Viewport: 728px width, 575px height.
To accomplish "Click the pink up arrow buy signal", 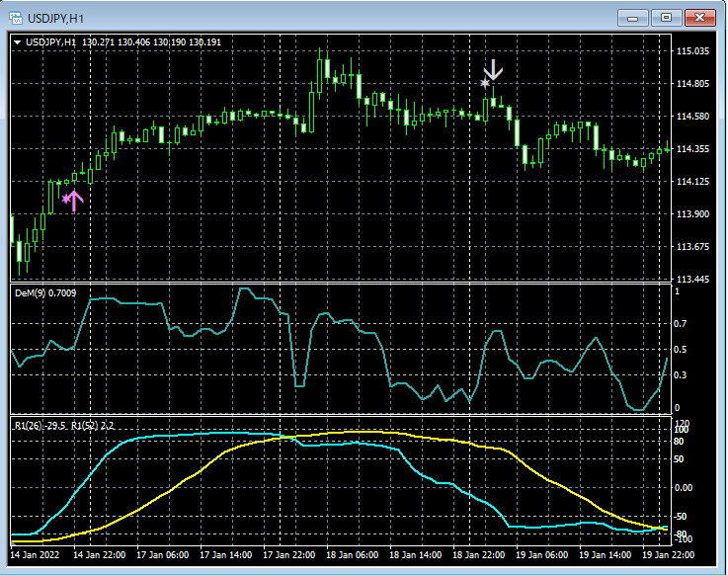I will point(75,201).
